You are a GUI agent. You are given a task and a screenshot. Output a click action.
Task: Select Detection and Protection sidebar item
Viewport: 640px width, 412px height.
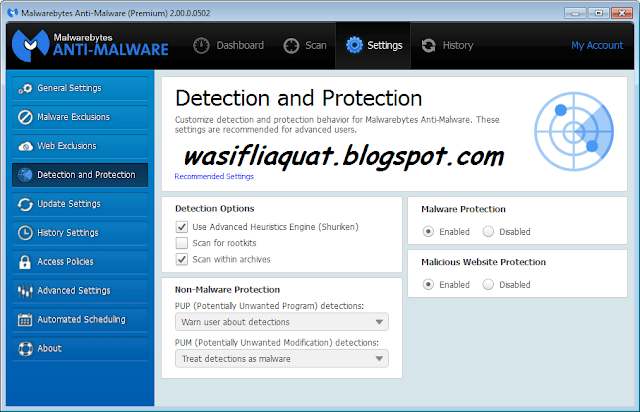(x=80, y=175)
